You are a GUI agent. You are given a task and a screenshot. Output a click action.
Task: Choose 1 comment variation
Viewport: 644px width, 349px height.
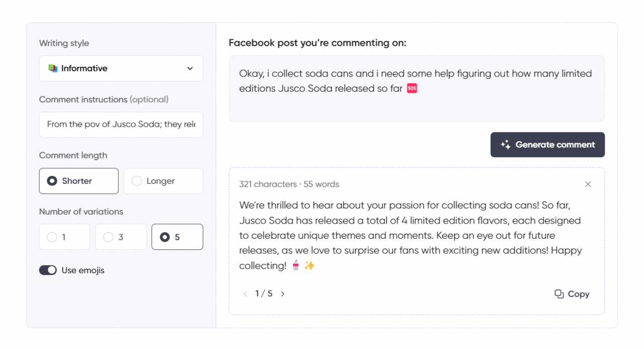coord(64,237)
